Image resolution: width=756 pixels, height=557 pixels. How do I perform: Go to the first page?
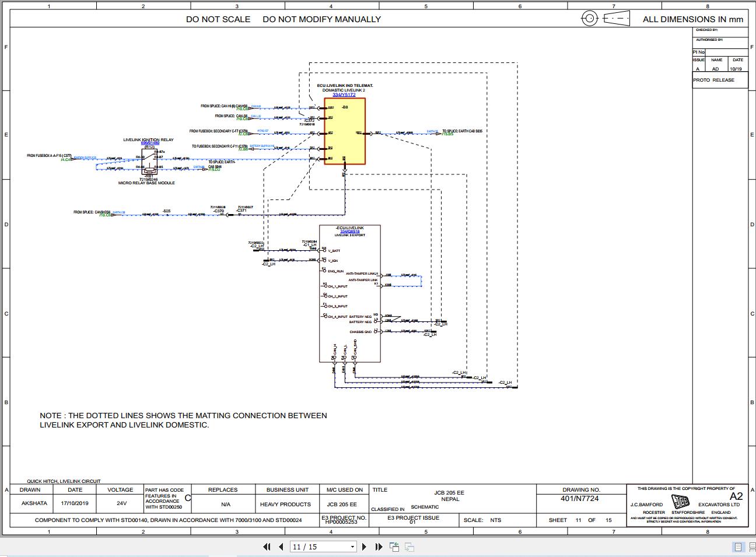tap(267, 547)
